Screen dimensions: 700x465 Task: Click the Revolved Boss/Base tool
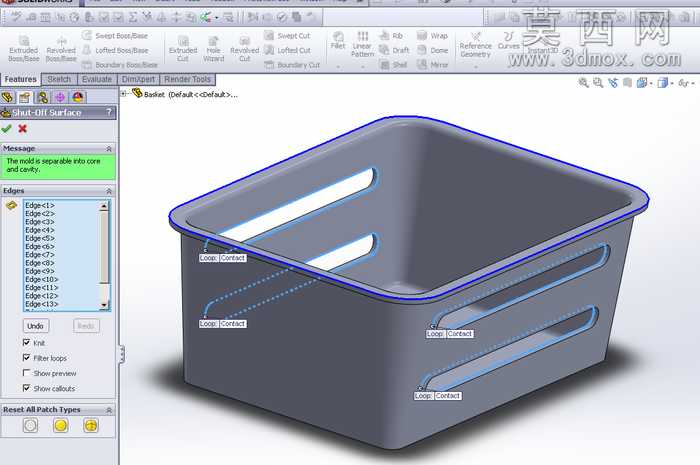click(61, 49)
